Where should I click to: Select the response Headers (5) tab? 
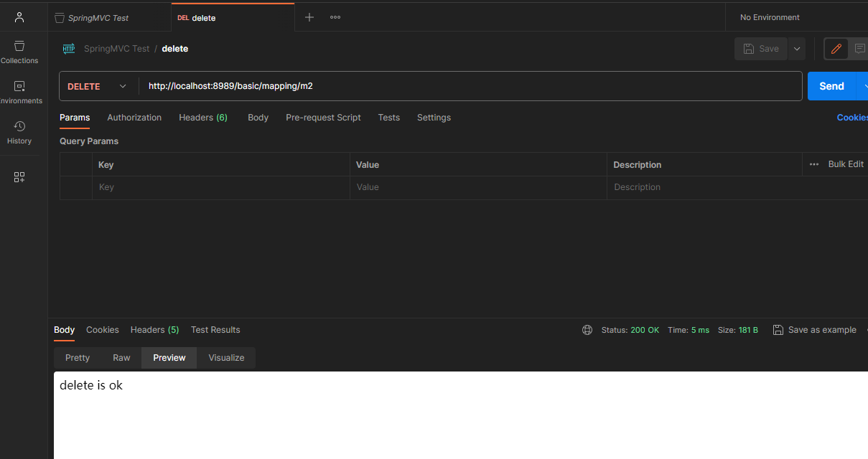(x=155, y=330)
